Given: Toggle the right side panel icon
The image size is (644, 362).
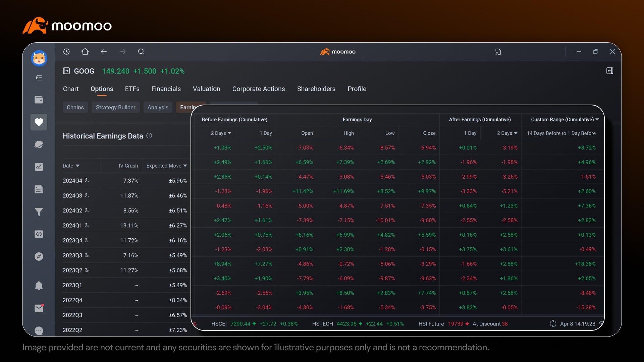Looking at the screenshot, I should coord(610,71).
